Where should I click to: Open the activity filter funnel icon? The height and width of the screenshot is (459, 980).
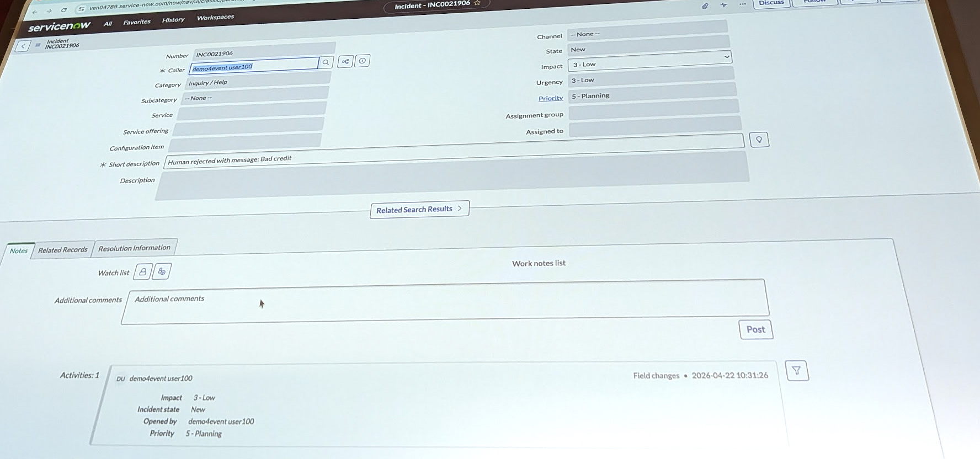796,371
